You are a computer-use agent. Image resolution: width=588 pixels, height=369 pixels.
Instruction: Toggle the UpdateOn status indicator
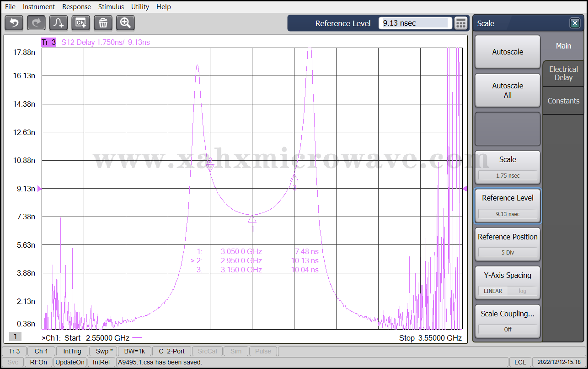click(70, 362)
